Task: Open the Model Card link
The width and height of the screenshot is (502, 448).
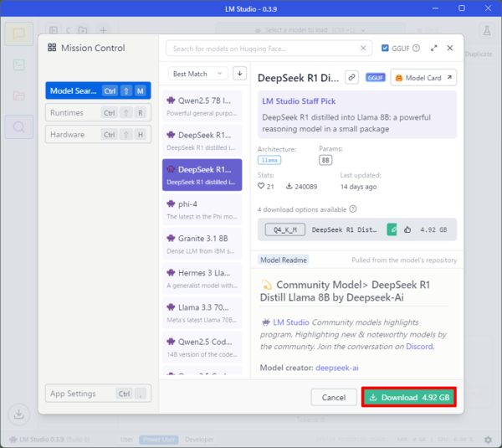Action: 423,78
